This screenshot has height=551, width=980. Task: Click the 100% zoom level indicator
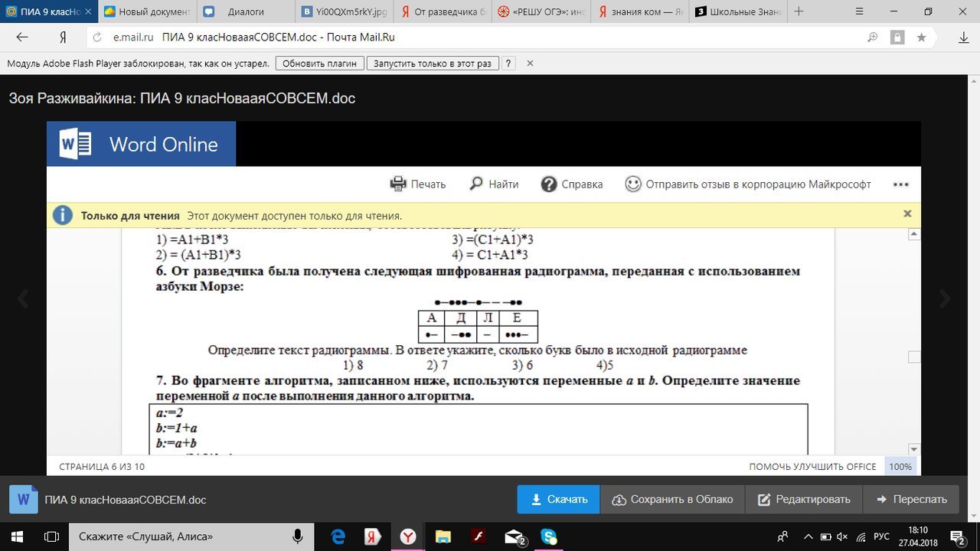pos(900,466)
